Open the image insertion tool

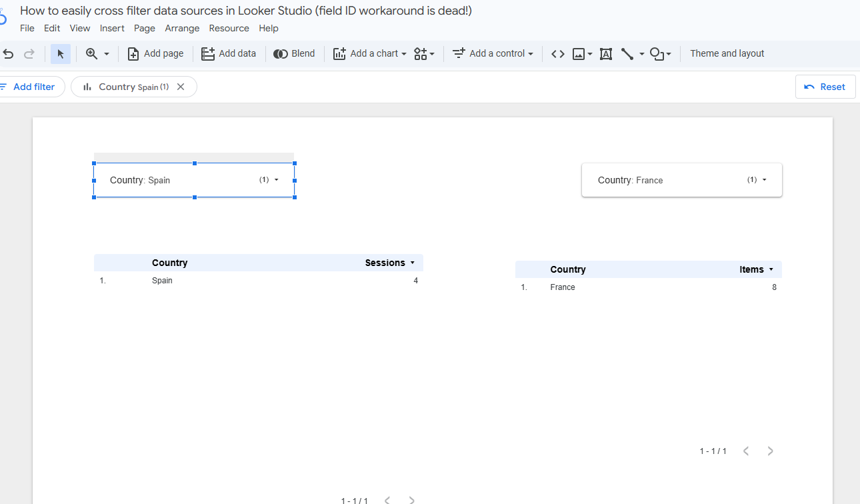click(579, 53)
